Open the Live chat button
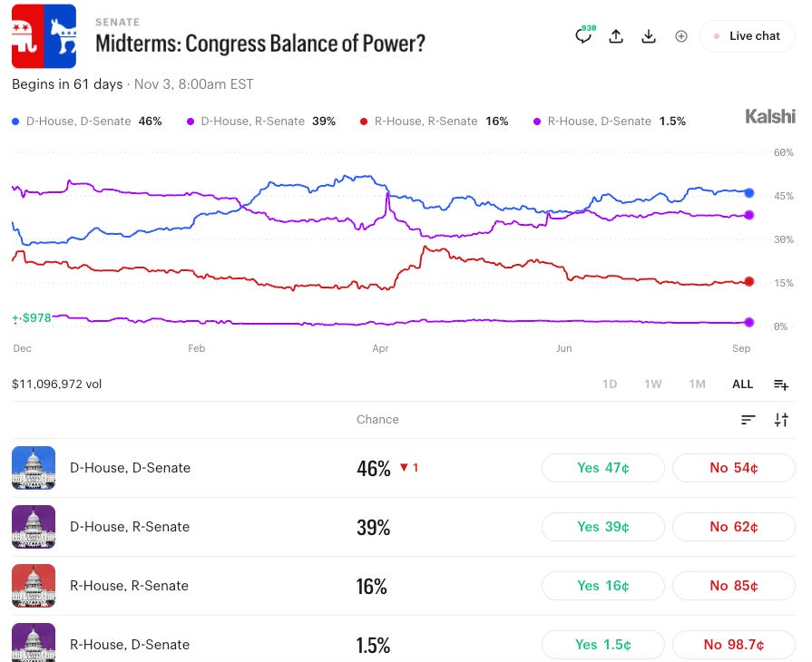Image resolution: width=812 pixels, height=662 pixels. coord(748,36)
